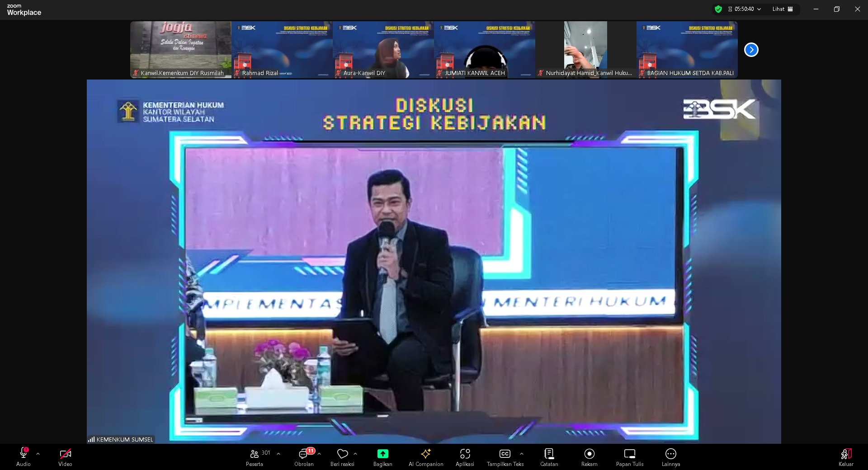
Task: Select Aura-Kanwil DIY participant thumbnail
Action: pyautogui.click(x=383, y=50)
